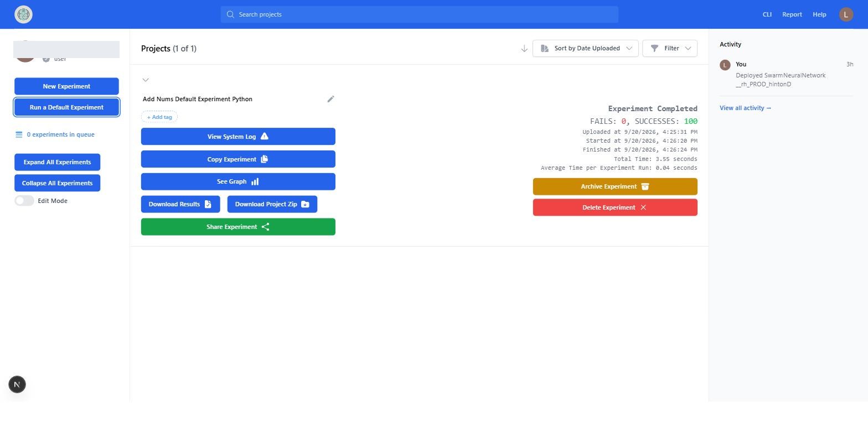Open the Filter dropdown

point(670,48)
